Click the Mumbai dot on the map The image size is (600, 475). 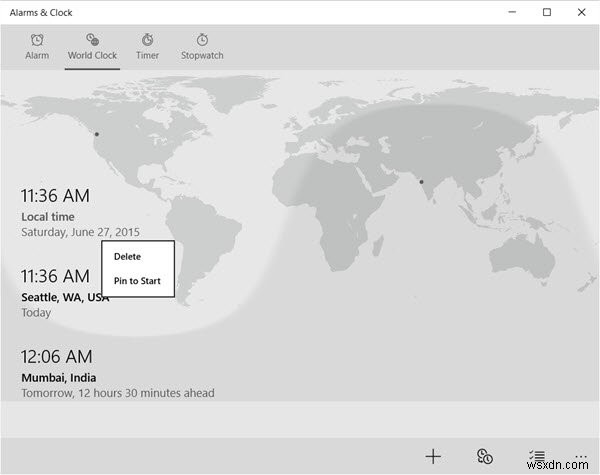tap(421, 182)
